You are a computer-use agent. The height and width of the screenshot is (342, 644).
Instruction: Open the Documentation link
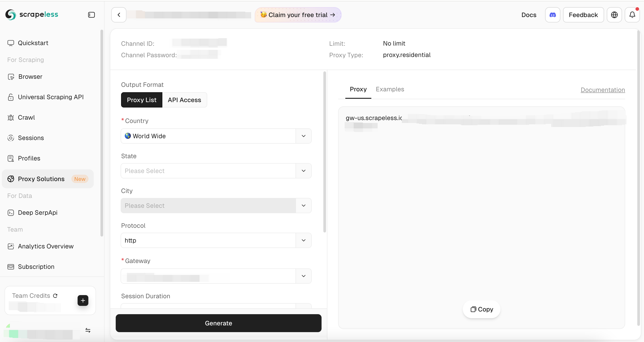603,90
